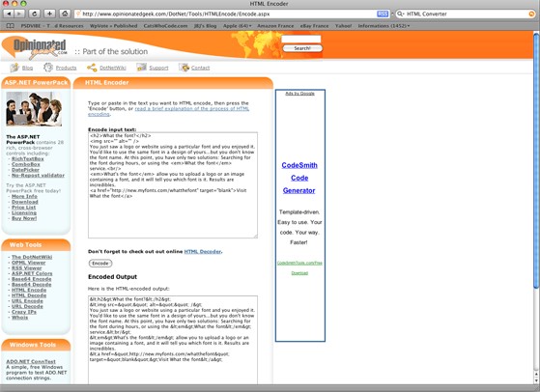Image resolution: width=540 pixels, height=392 pixels.
Task: Click the Safari URL address bar
Action: [x=227, y=14]
